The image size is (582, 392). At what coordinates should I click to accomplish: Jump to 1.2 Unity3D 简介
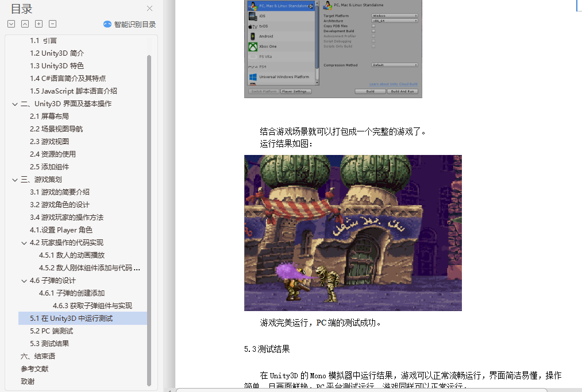57,53
